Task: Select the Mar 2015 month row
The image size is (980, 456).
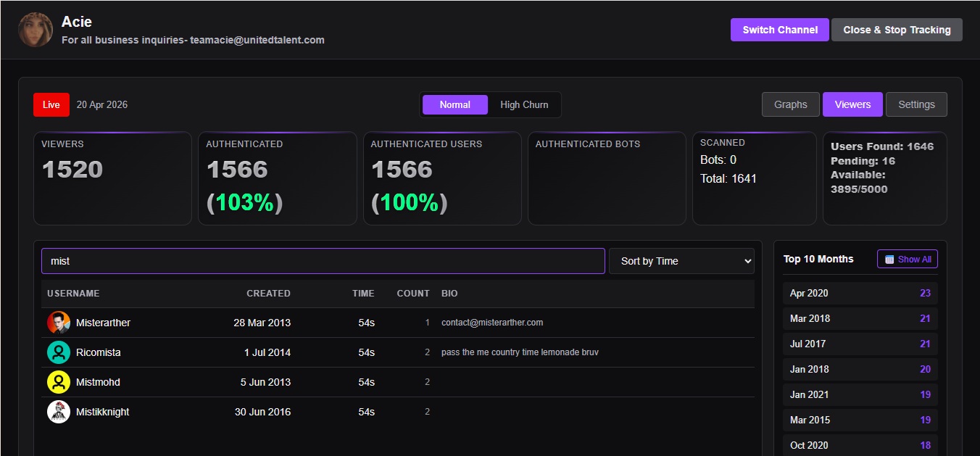Action: click(x=860, y=420)
